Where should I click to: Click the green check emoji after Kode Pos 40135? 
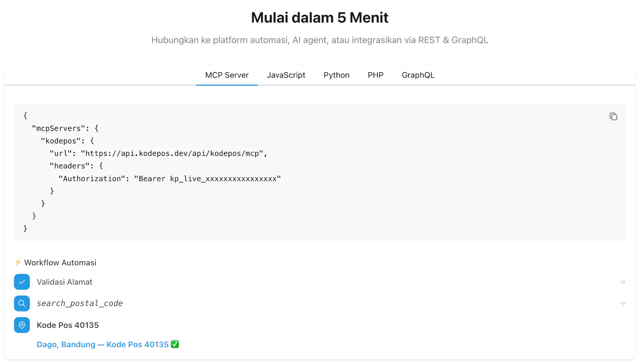[x=175, y=344]
